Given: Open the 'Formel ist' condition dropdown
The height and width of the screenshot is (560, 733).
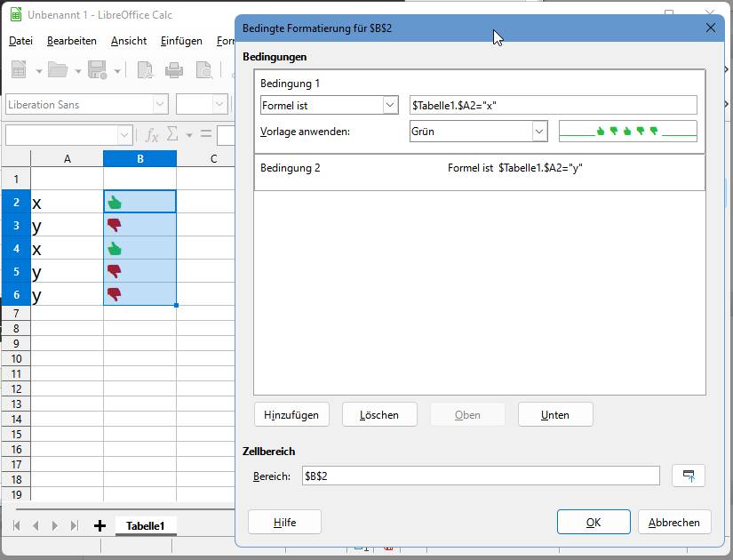Looking at the screenshot, I should tap(389, 105).
